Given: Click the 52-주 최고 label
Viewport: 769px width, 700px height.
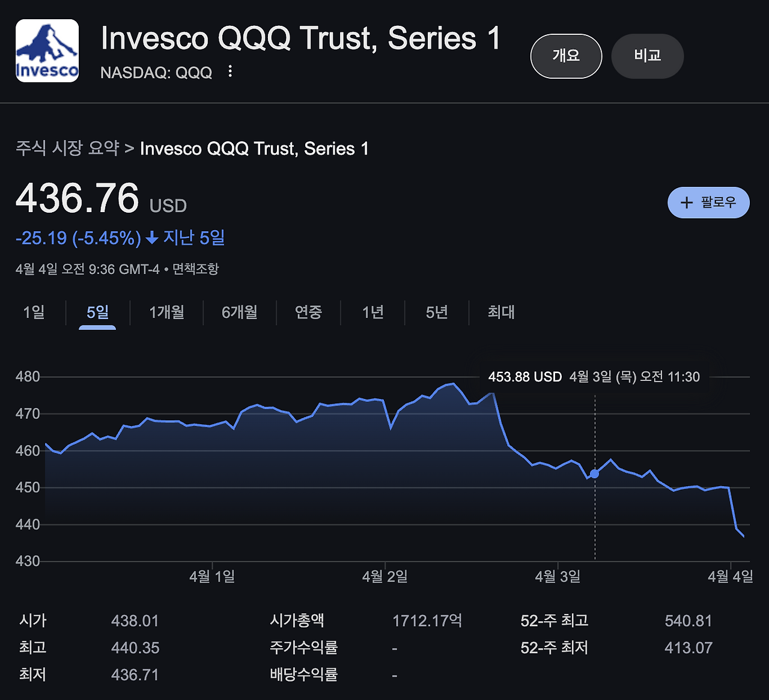Looking at the screenshot, I should [x=555, y=621].
